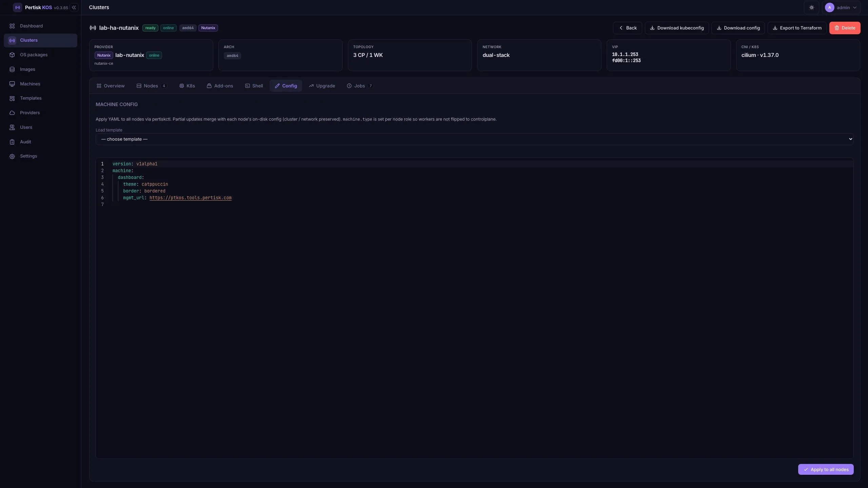The image size is (868, 488).
Task: Click the 'dashboard:' editor line
Action: pyautogui.click(x=131, y=178)
